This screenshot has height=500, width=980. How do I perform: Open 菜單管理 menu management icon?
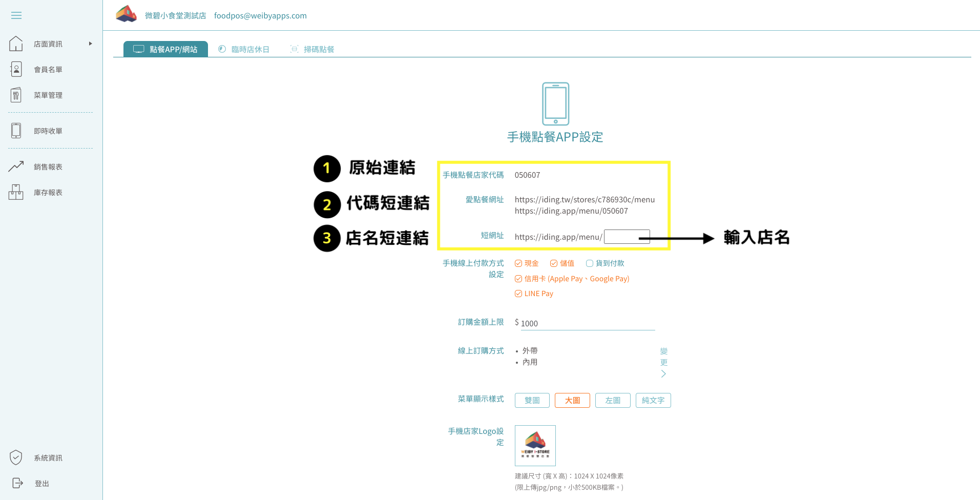pyautogui.click(x=16, y=95)
